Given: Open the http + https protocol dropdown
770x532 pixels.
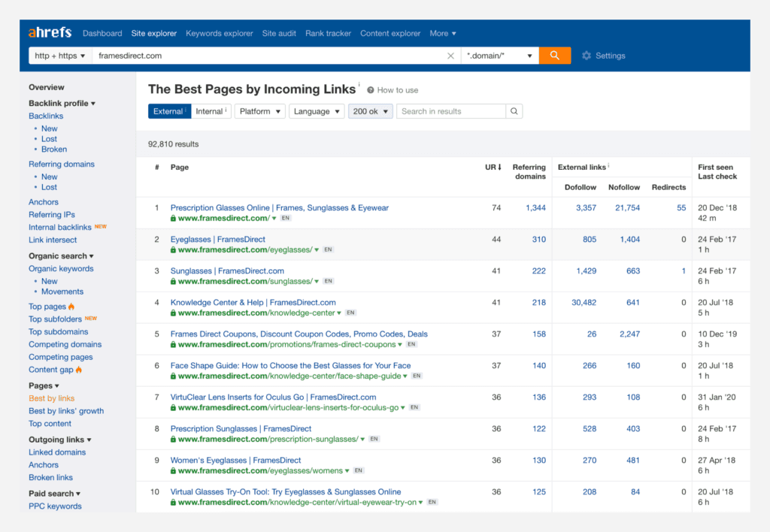Looking at the screenshot, I should [x=60, y=56].
